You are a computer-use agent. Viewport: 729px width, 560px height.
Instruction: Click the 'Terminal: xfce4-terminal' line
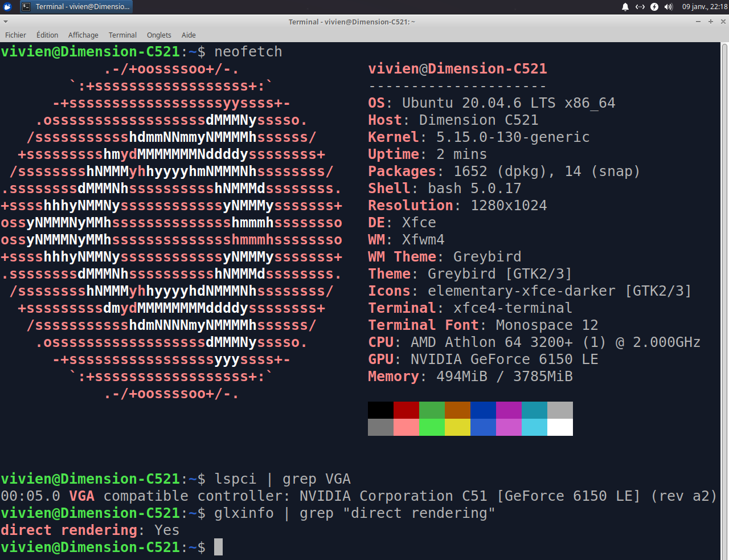pyautogui.click(x=470, y=308)
